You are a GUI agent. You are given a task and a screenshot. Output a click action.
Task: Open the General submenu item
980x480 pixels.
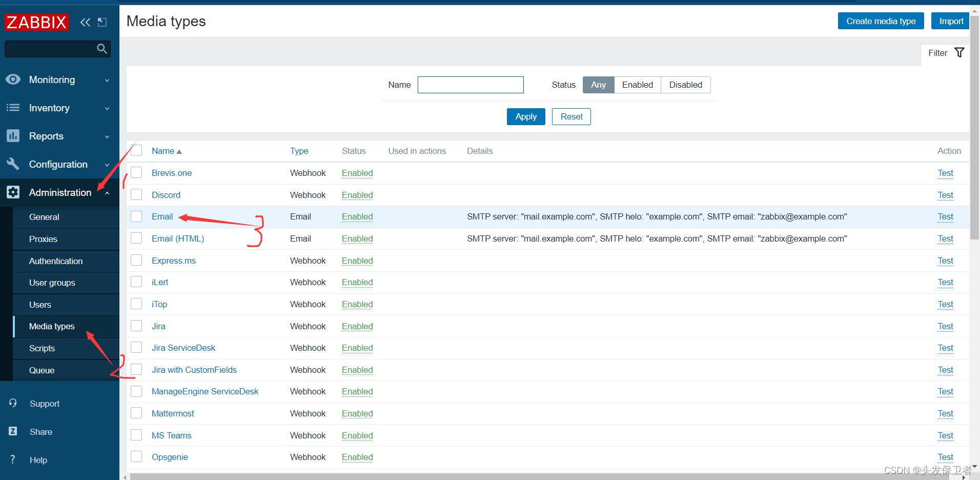(66, 217)
